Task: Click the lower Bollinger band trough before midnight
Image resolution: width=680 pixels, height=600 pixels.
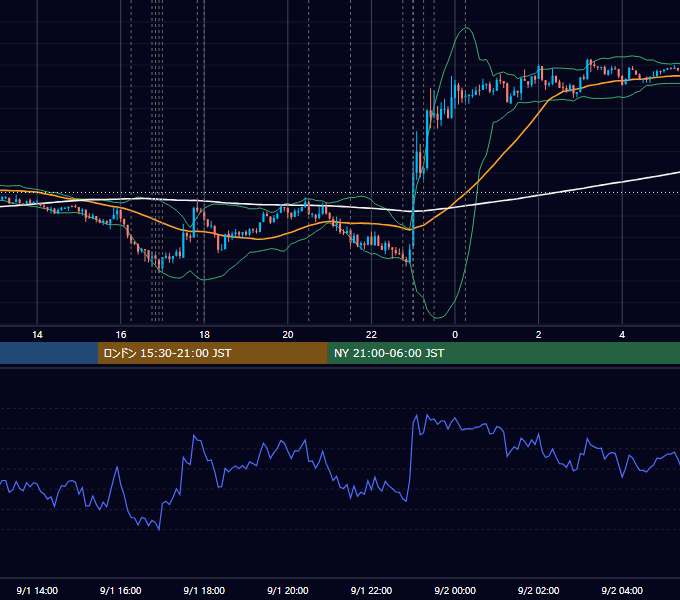Action: point(436,318)
